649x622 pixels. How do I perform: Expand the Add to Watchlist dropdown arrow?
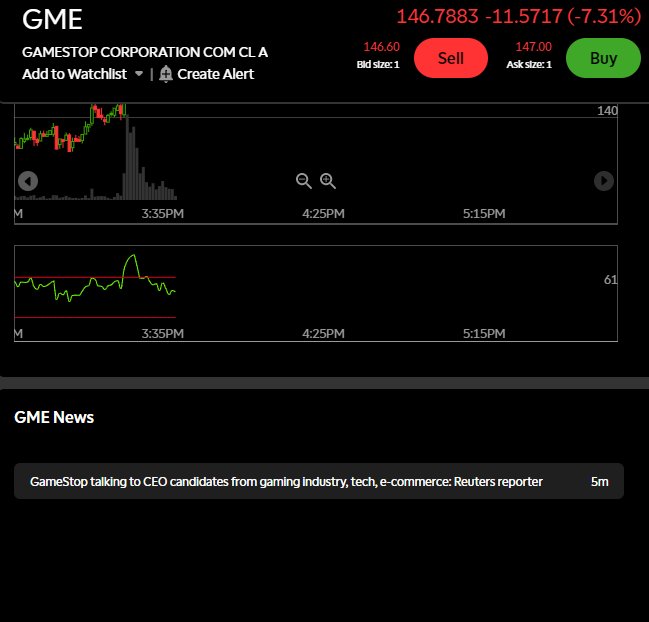[x=139, y=74]
